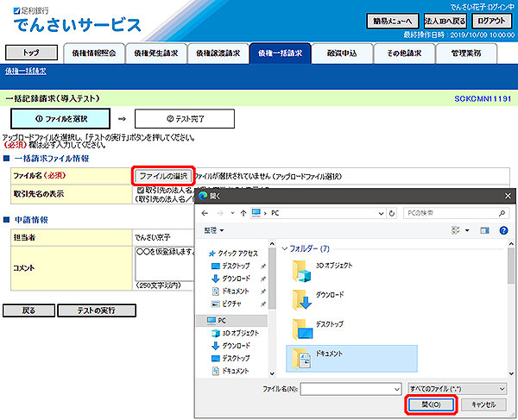Select the デスクトップ folder in the main pane

(301, 329)
